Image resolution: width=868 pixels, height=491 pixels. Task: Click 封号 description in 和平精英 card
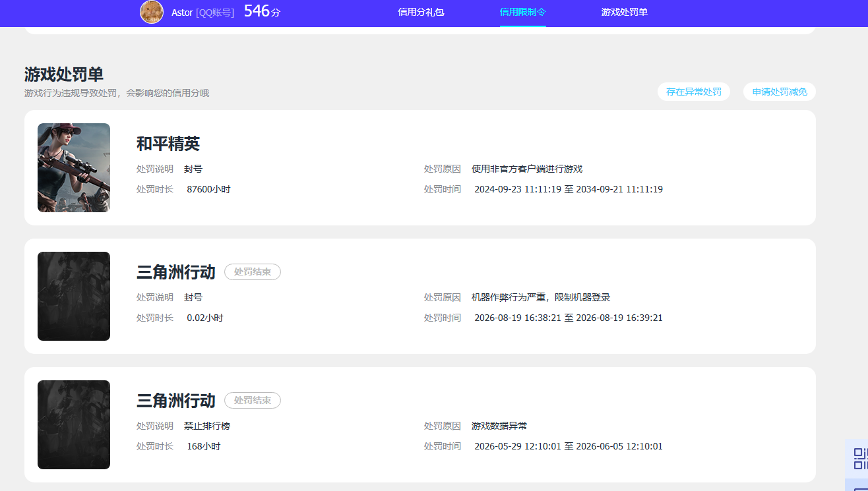pyautogui.click(x=193, y=169)
